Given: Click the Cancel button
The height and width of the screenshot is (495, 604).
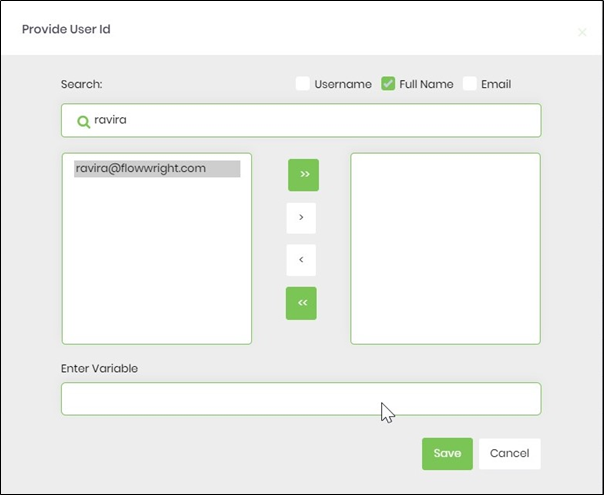Looking at the screenshot, I should click(509, 454).
